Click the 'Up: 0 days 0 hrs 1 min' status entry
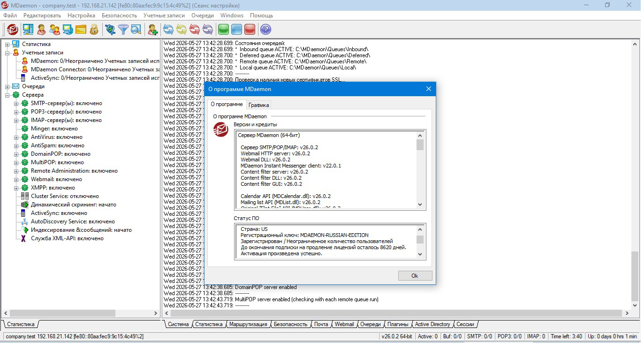Screen dimensions: 644x343 pos(612,336)
